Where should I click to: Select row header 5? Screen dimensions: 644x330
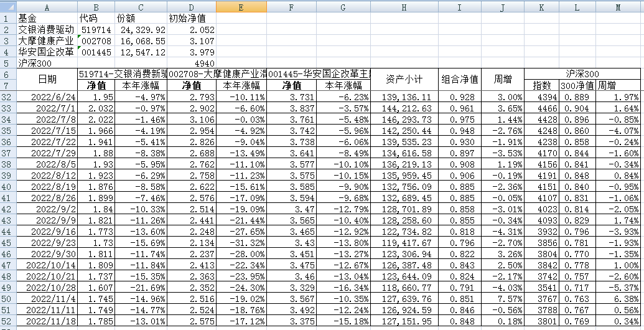[8, 64]
